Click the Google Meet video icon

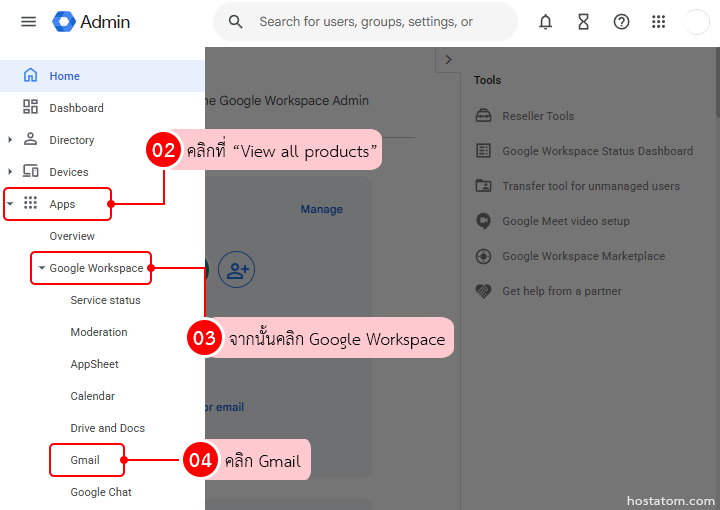coord(483,221)
